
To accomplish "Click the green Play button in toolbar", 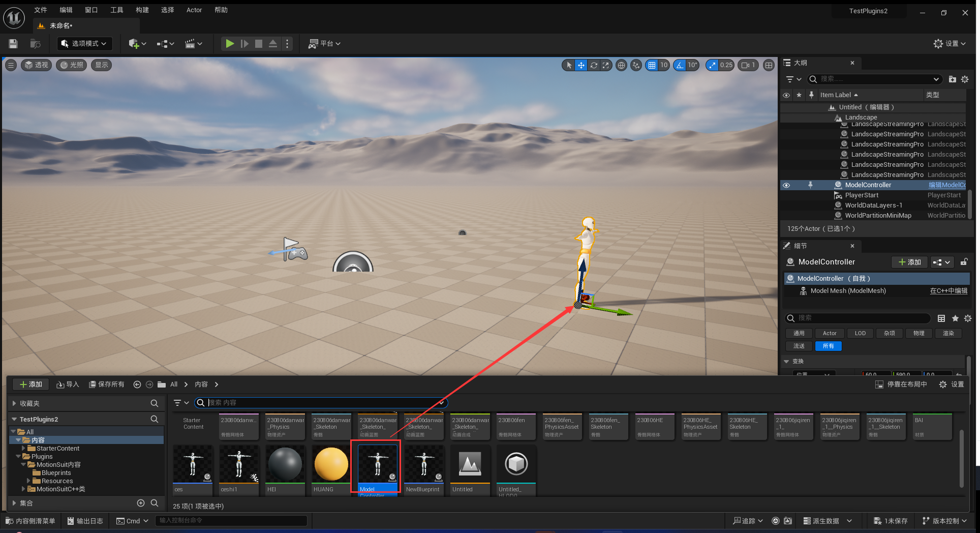I will point(230,44).
